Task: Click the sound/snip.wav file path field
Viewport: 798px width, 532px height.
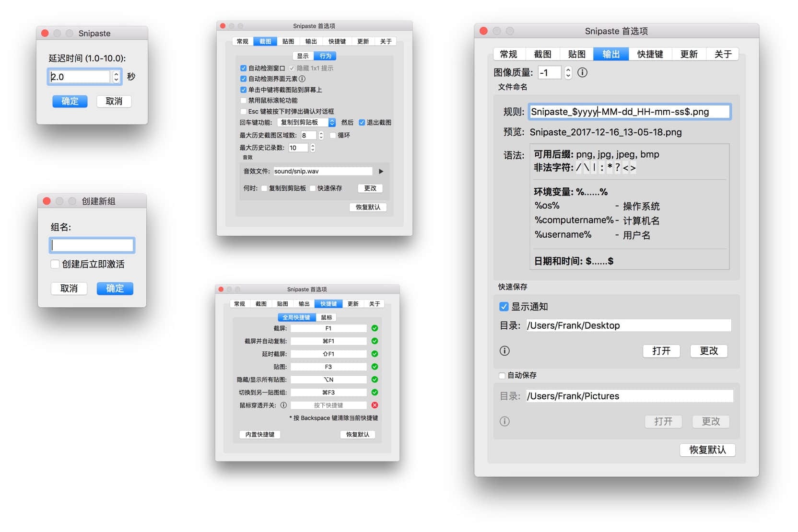Action: point(323,171)
